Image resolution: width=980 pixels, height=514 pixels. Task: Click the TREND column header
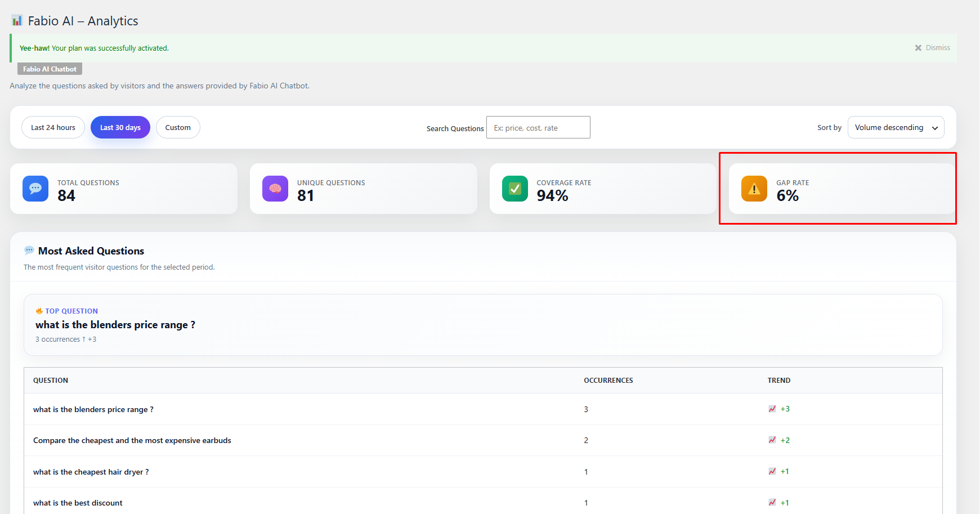point(779,381)
